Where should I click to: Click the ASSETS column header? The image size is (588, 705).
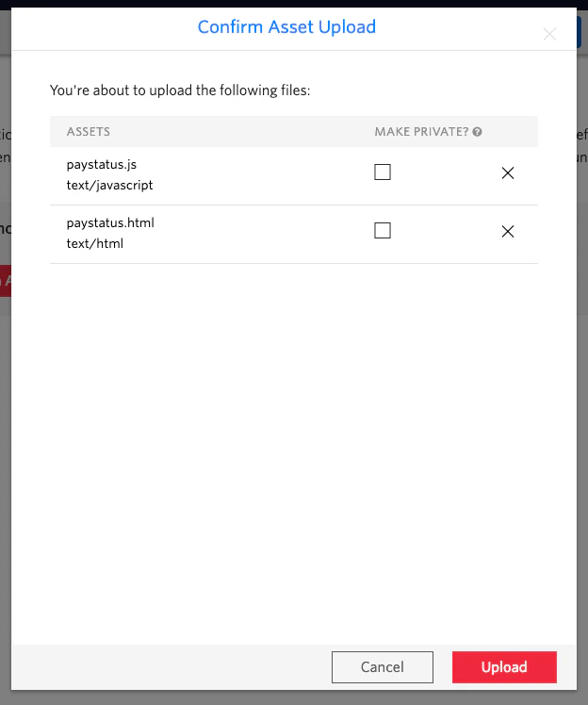pyautogui.click(x=89, y=132)
